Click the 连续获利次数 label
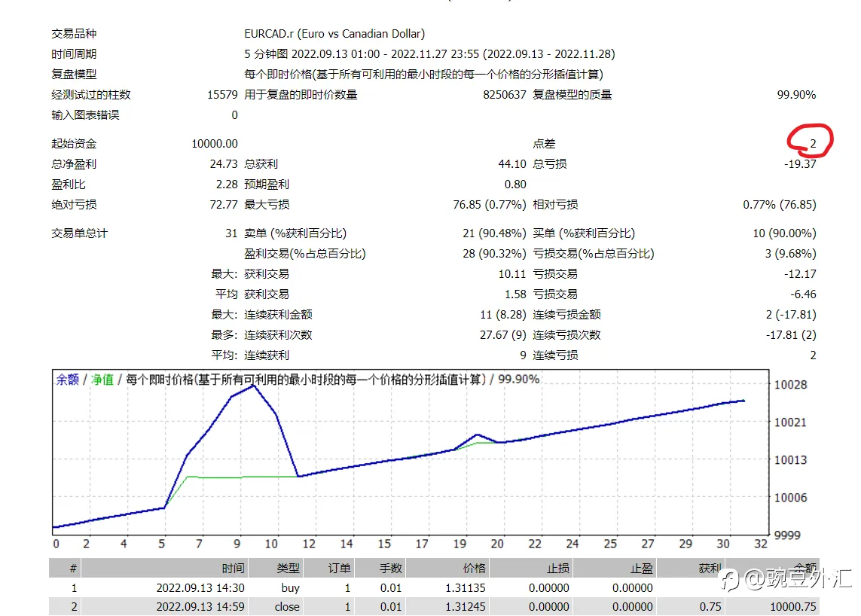This screenshot has width=861, height=616. coord(278,334)
